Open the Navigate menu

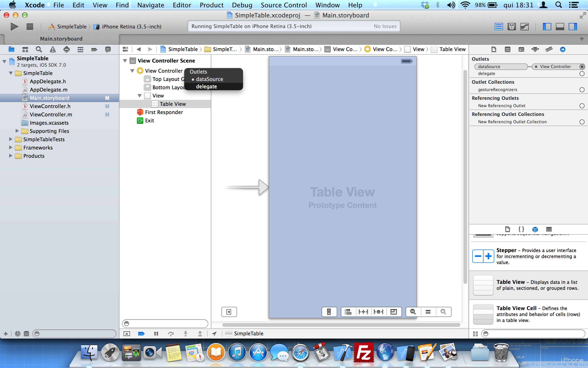[151, 5]
